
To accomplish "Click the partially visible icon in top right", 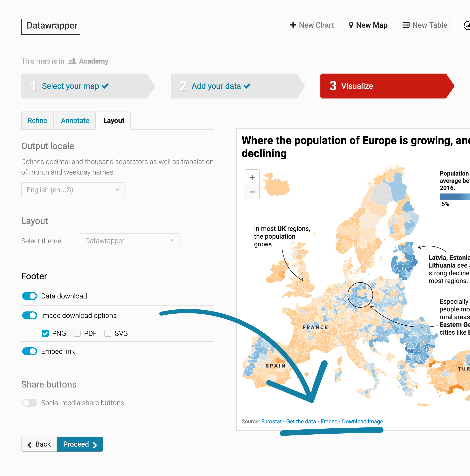I will coord(467,25).
